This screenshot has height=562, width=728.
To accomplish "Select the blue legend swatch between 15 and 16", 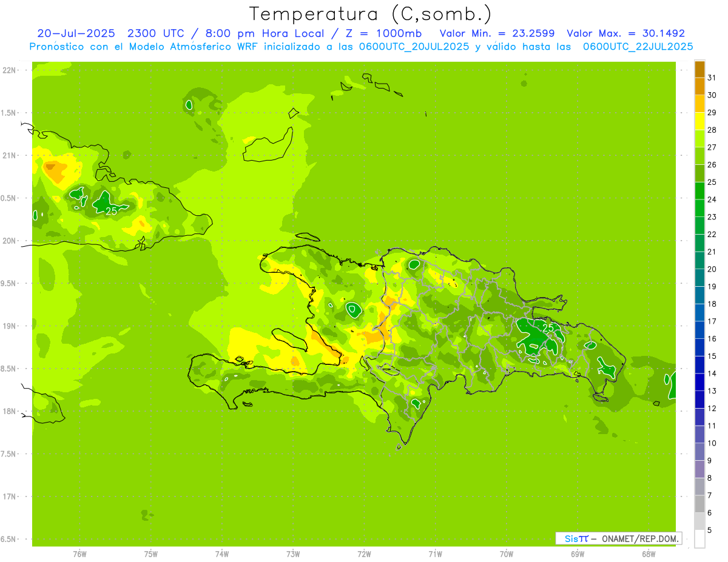I will click(x=699, y=348).
